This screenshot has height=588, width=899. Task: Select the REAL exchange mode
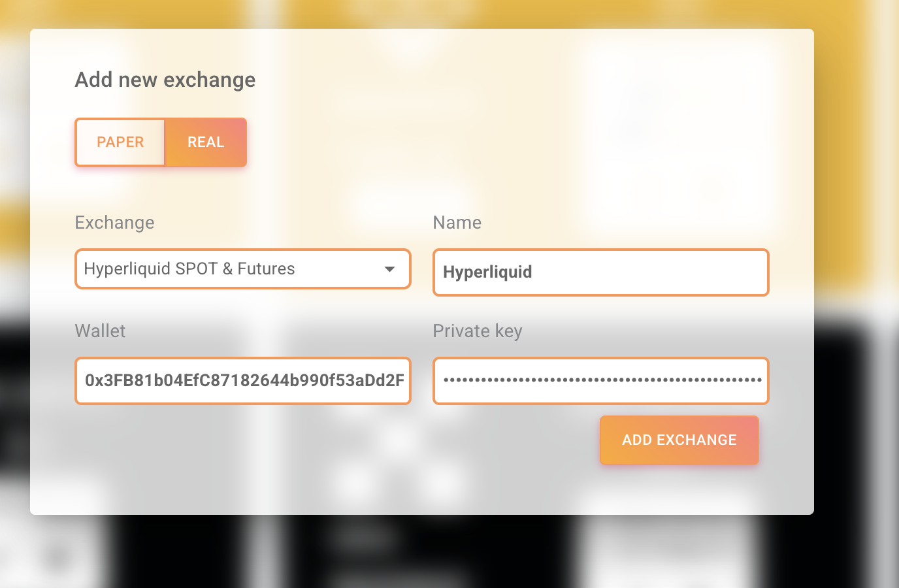[206, 142]
